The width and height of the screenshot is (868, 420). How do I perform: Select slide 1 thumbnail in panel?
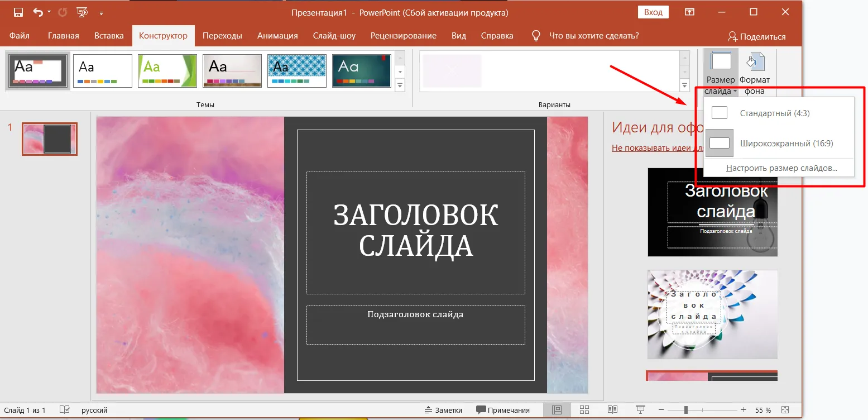coord(50,139)
